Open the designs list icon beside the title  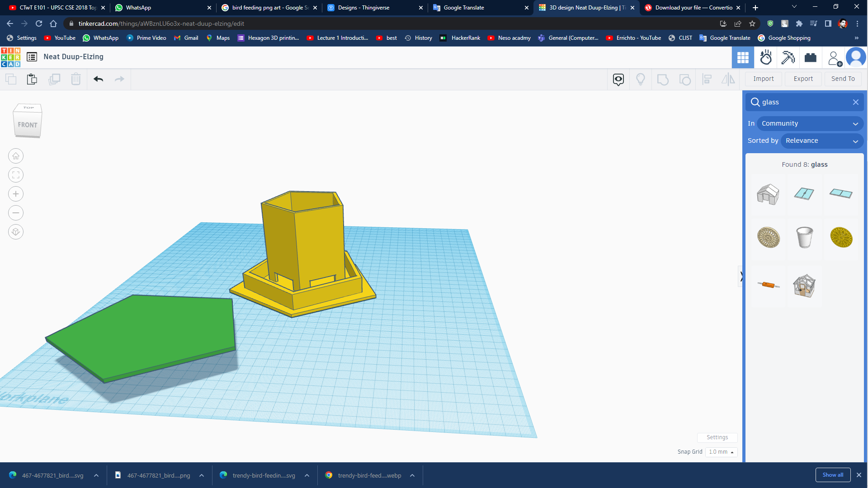tap(32, 57)
